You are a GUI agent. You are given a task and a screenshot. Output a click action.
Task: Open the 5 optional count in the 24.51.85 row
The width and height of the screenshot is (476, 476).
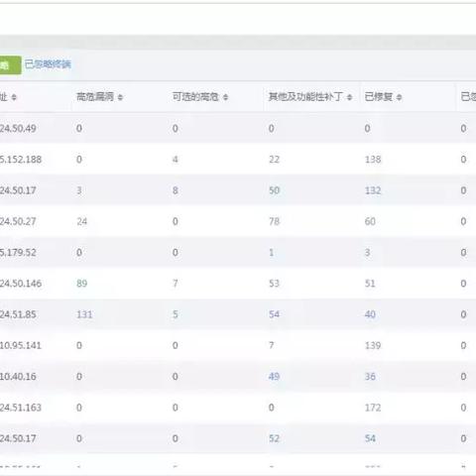pyautogui.click(x=176, y=314)
